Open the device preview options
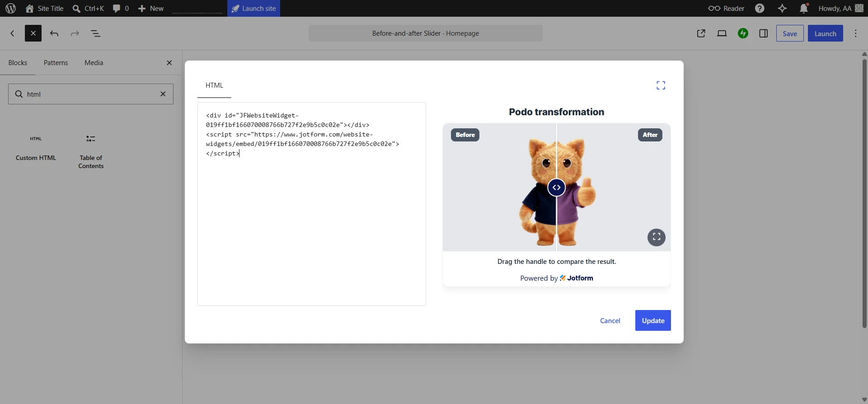The height and width of the screenshot is (404, 868). pos(722,33)
